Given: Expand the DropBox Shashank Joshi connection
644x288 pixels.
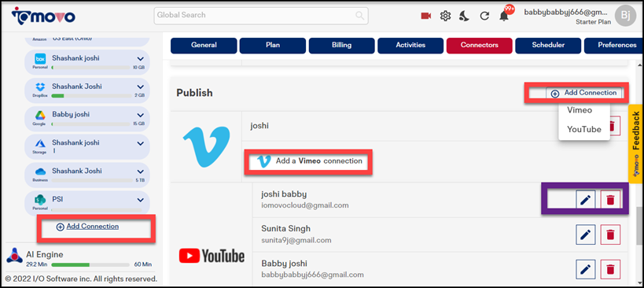Looking at the screenshot, I should (141, 87).
